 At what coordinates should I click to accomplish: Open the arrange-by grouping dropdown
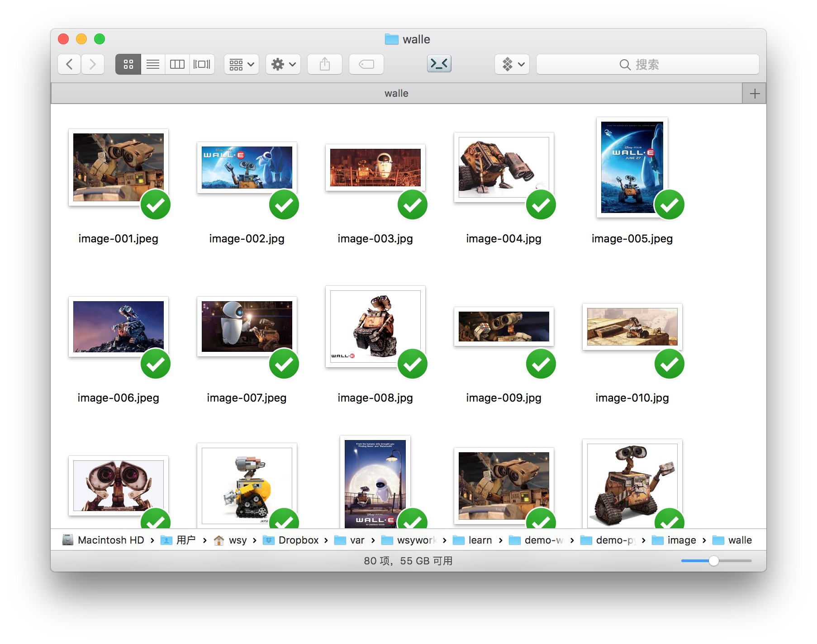241,64
